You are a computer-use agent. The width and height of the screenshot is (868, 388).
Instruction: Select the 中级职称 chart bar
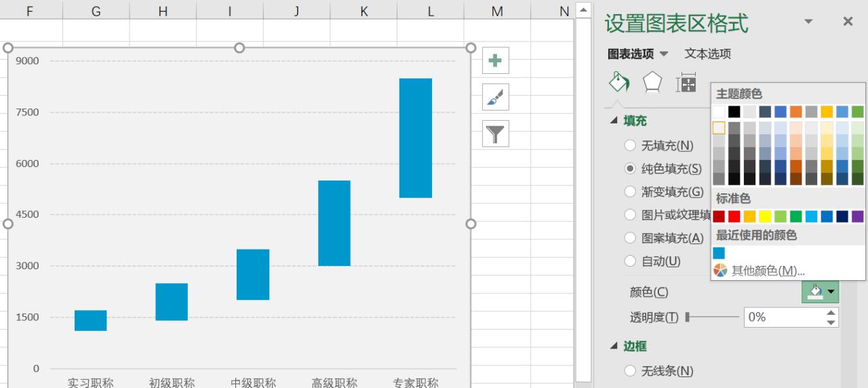[x=253, y=275]
